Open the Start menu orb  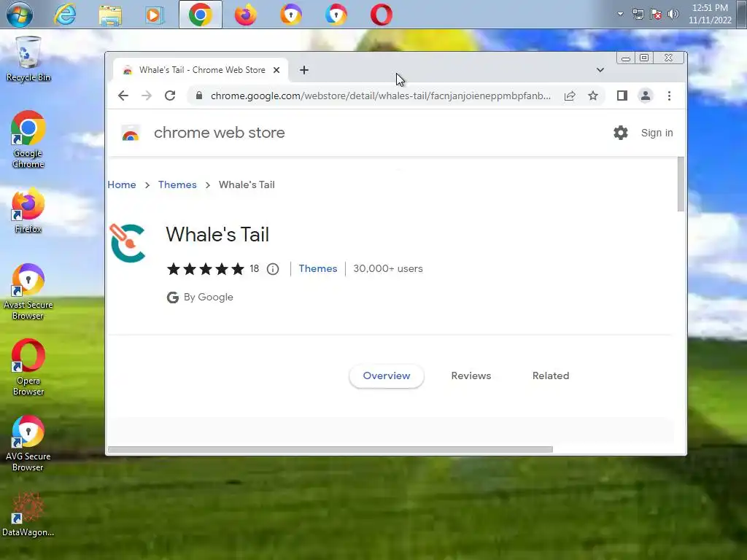(20, 15)
